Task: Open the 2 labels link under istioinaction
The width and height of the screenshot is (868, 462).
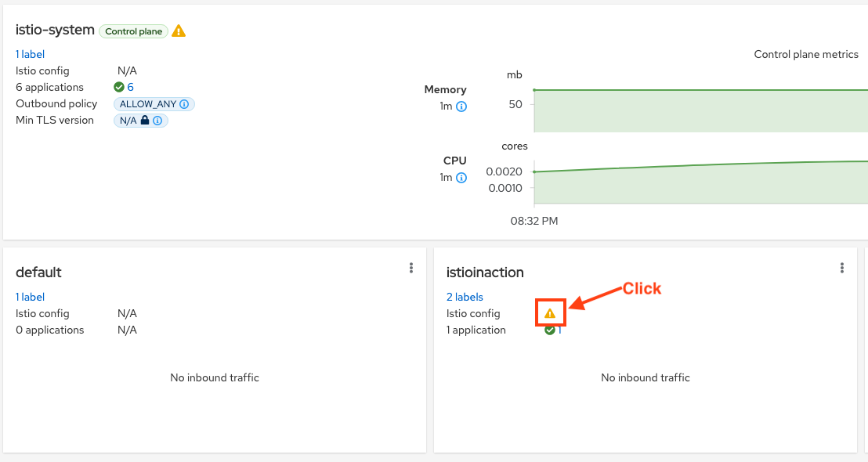Action: (x=465, y=297)
